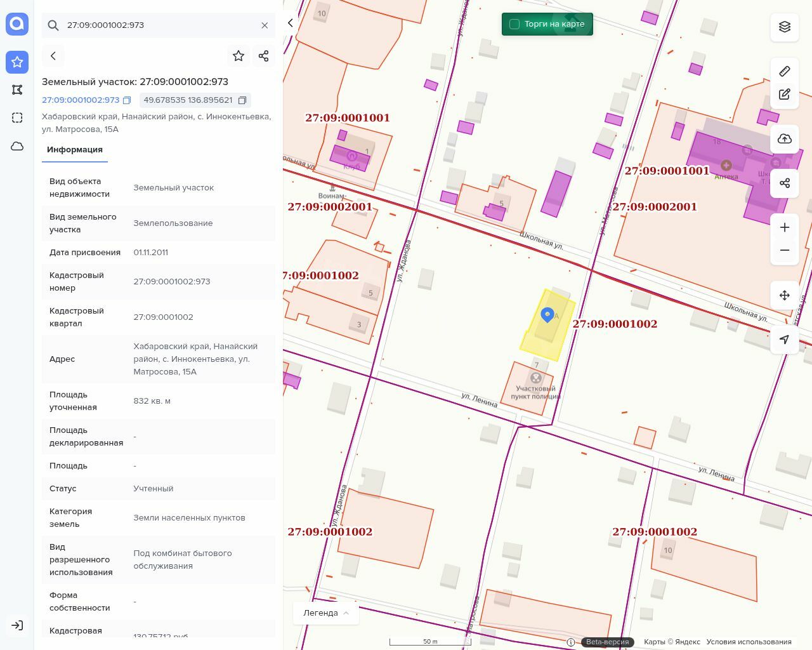The height and width of the screenshot is (650, 812).
Task: Switch to the 'Информация' tab
Action: 75,150
